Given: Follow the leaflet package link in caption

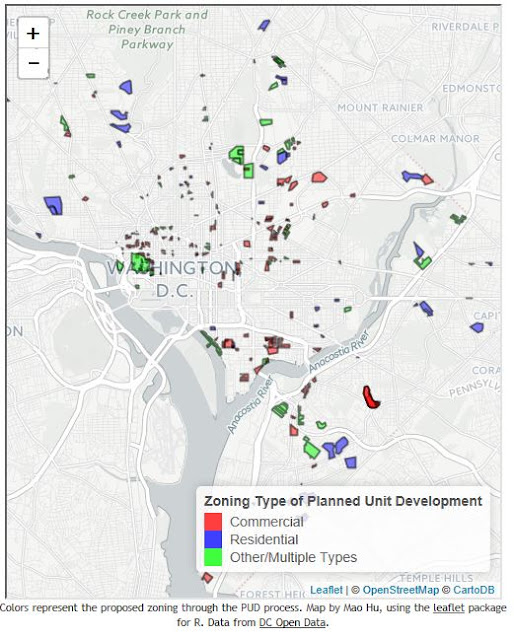Looking at the screenshot, I should coord(448,608).
